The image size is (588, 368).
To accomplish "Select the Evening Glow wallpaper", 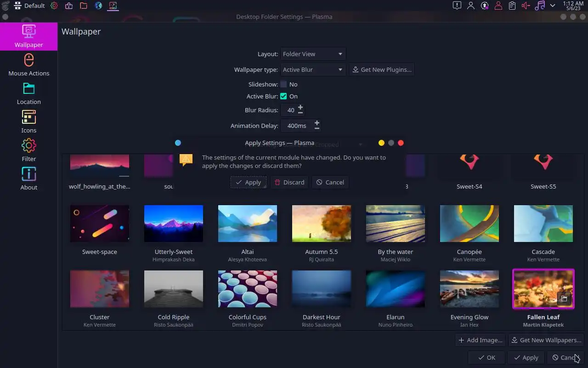I will click(469, 289).
